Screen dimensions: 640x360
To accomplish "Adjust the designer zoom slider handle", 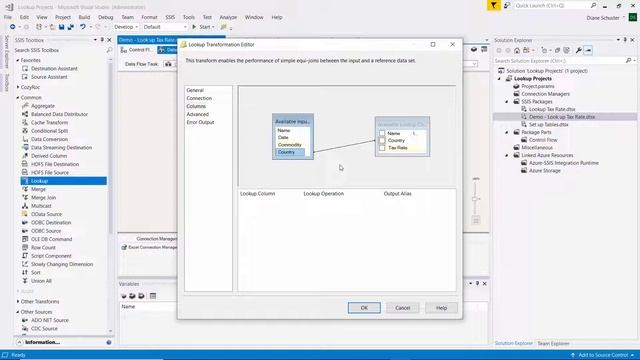I will coord(475,199).
